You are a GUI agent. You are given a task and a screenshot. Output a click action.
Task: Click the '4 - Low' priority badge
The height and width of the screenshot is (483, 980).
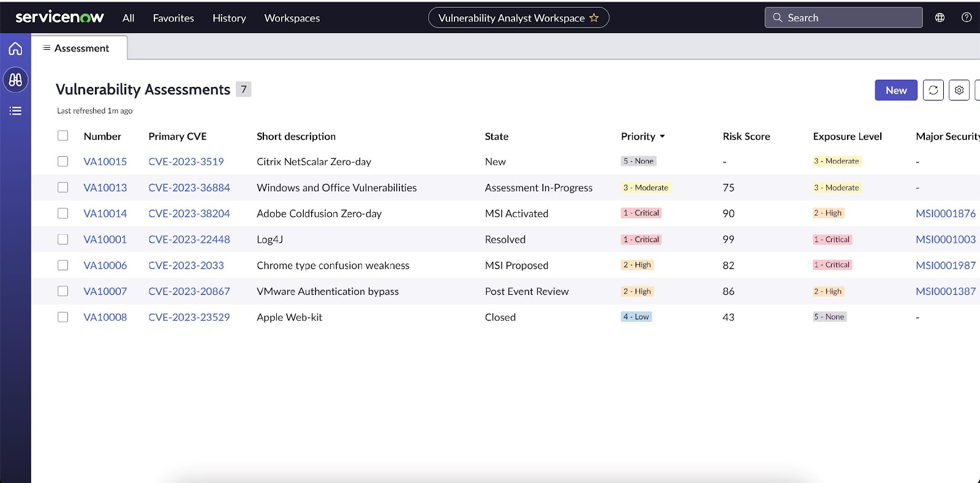pyautogui.click(x=636, y=317)
